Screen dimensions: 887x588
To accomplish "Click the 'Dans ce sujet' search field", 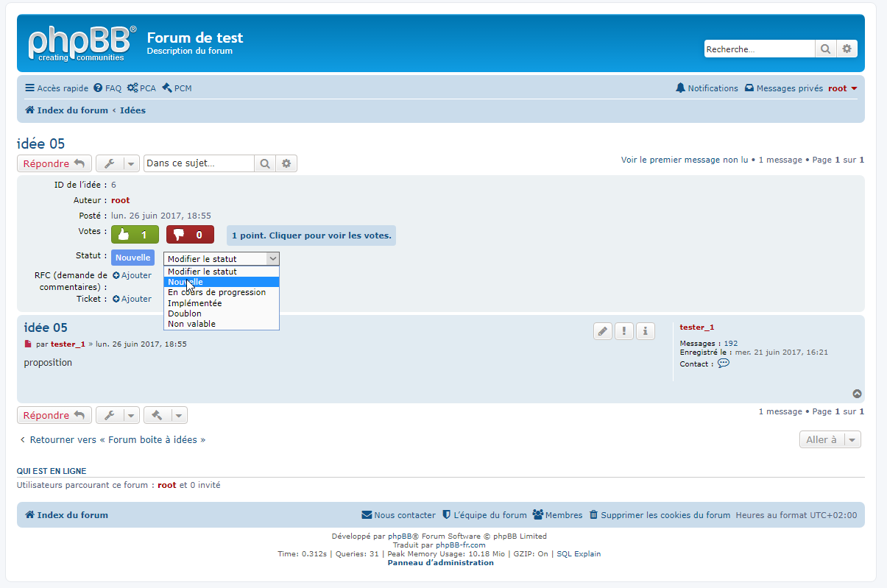I will click(x=199, y=163).
